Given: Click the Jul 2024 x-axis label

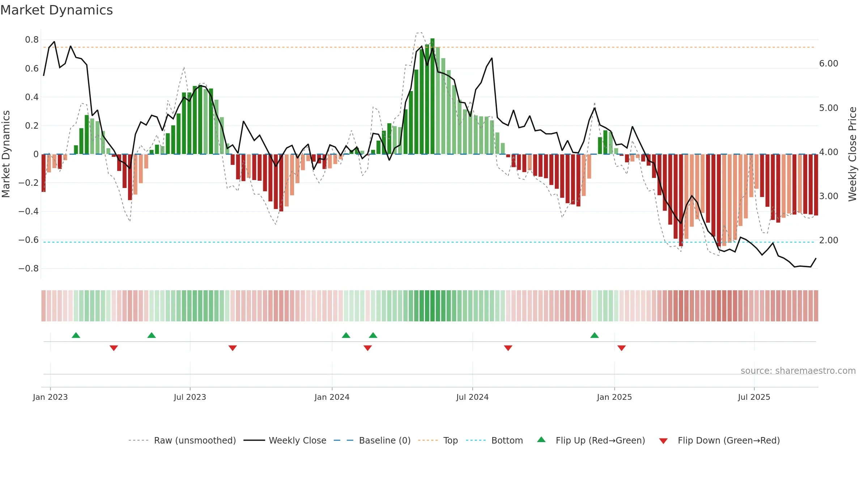Looking at the screenshot, I should [472, 397].
